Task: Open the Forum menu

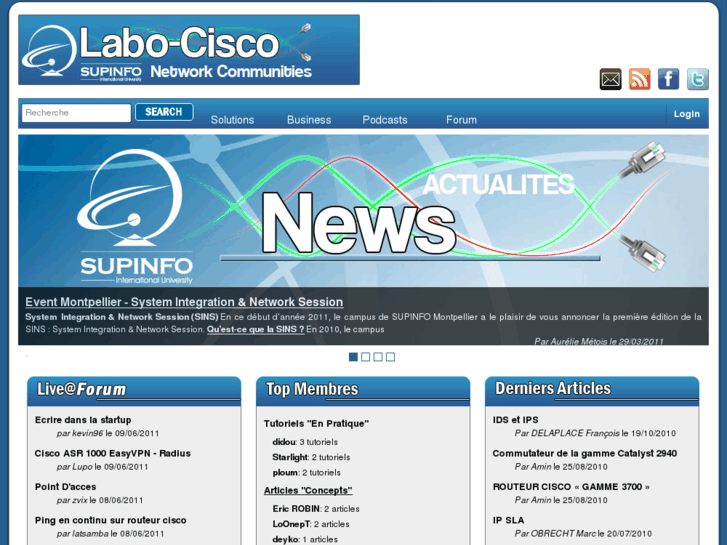Action: click(461, 120)
